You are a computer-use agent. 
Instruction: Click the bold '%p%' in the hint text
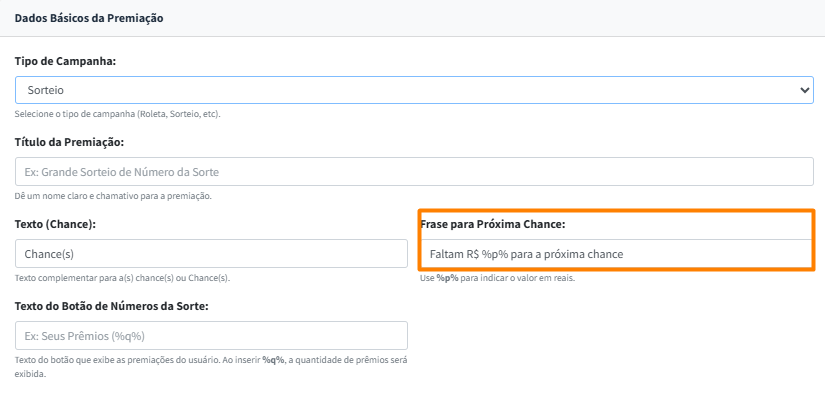pyautogui.click(x=447, y=277)
